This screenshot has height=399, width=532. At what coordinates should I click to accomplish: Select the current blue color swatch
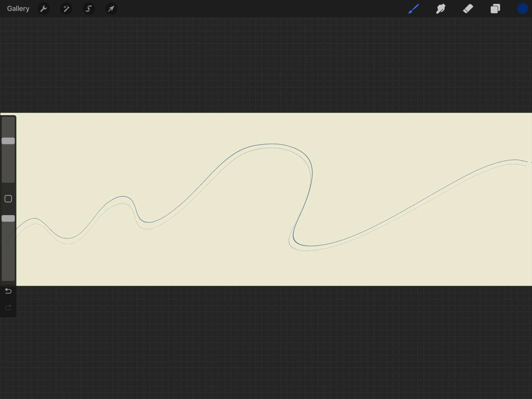coord(522,9)
